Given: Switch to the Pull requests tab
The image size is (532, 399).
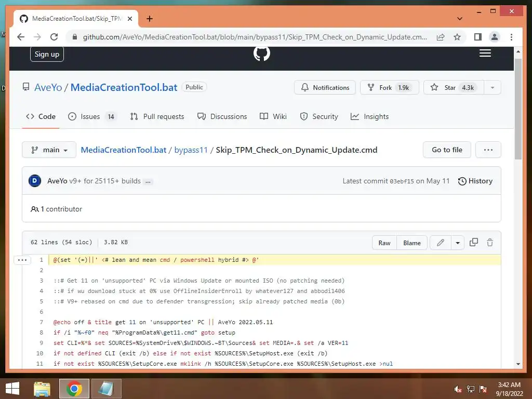Looking at the screenshot, I should [x=157, y=116].
